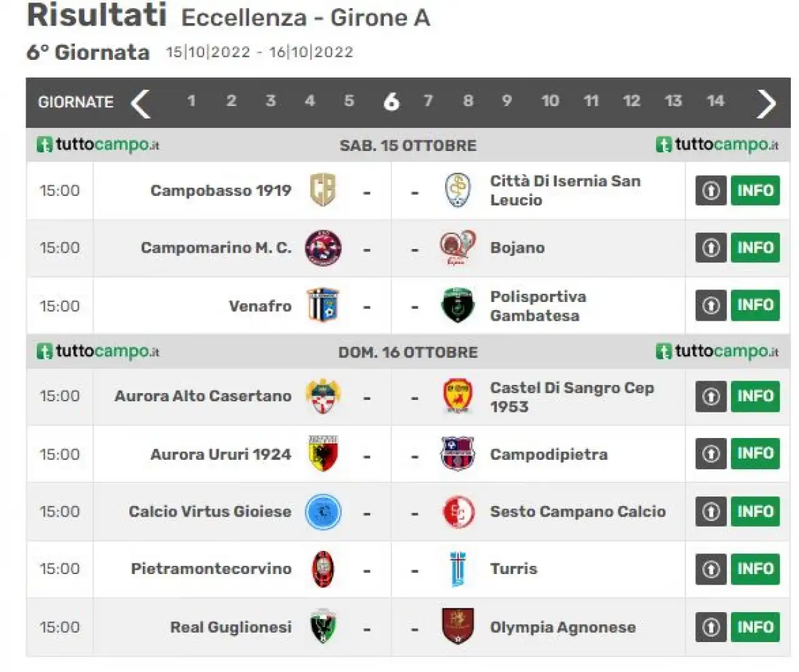Viewport: 799px width, 672px height.
Task: Click the Bojano team logo
Action: click(458, 248)
